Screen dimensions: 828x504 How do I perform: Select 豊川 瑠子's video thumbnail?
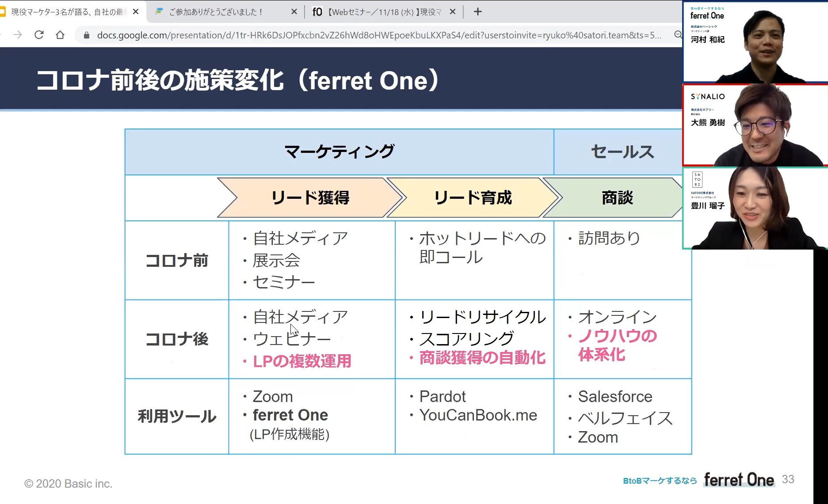(755, 208)
